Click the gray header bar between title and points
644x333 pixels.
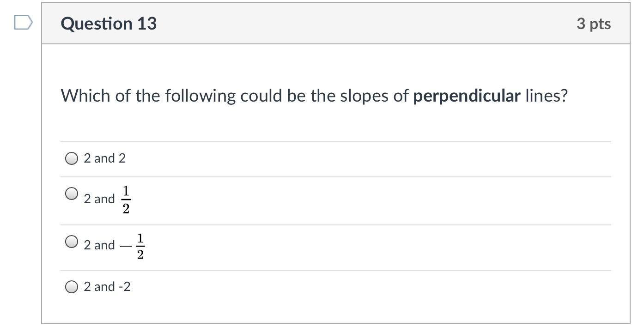tap(365, 24)
